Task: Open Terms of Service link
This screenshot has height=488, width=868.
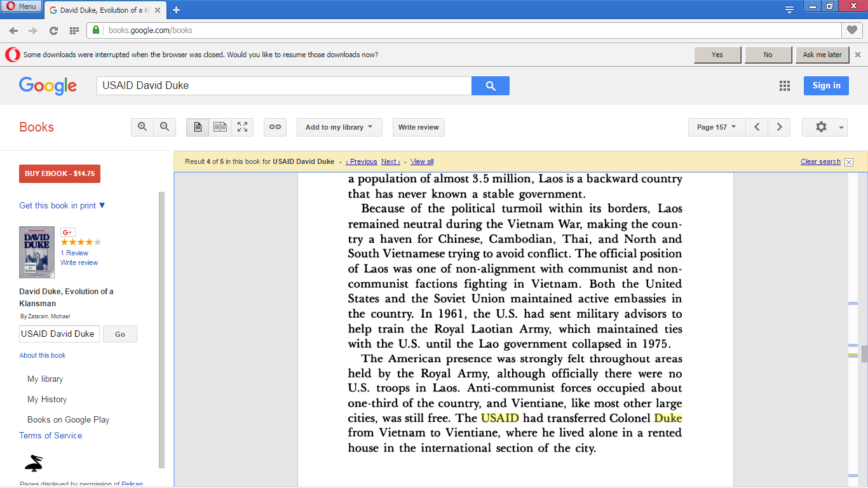Action: pos(51,435)
